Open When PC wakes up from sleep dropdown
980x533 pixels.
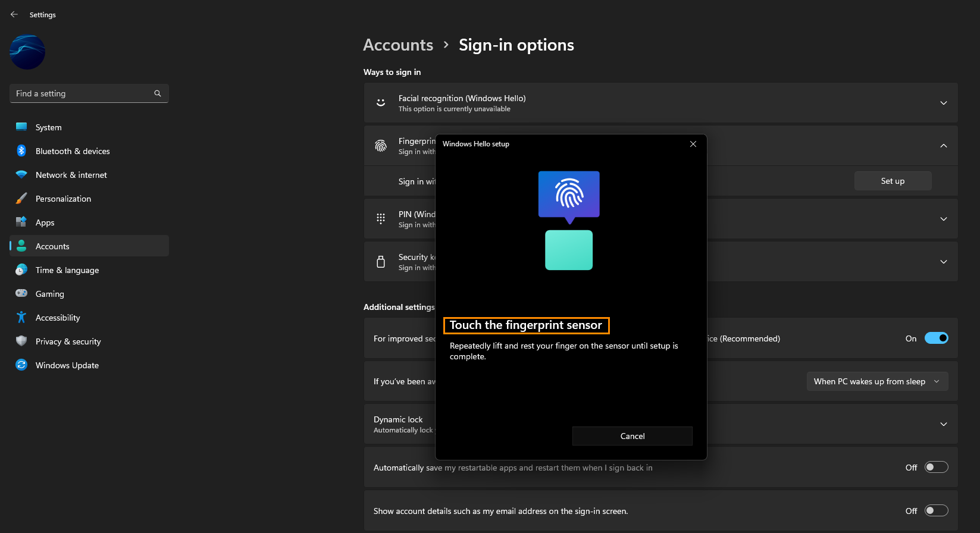pos(878,381)
